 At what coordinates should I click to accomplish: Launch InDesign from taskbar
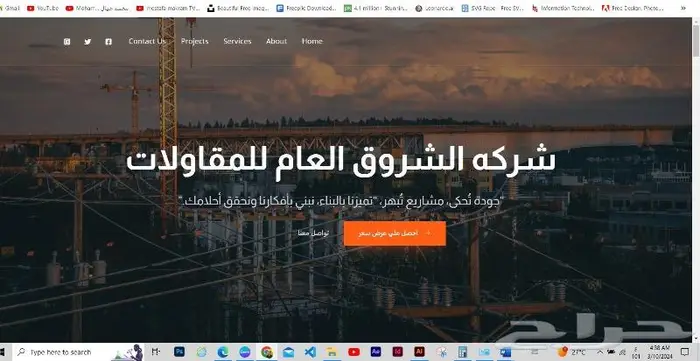coord(397,352)
